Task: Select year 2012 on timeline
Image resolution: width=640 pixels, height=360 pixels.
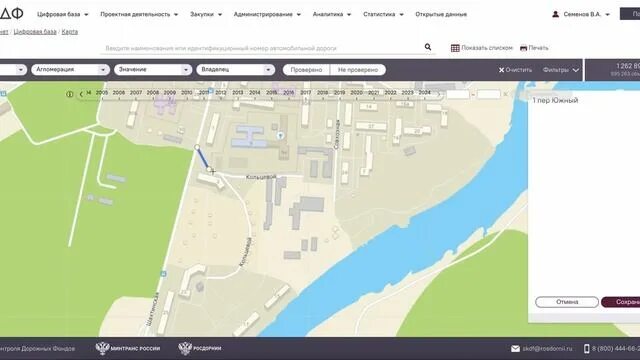Action: pos(221,93)
